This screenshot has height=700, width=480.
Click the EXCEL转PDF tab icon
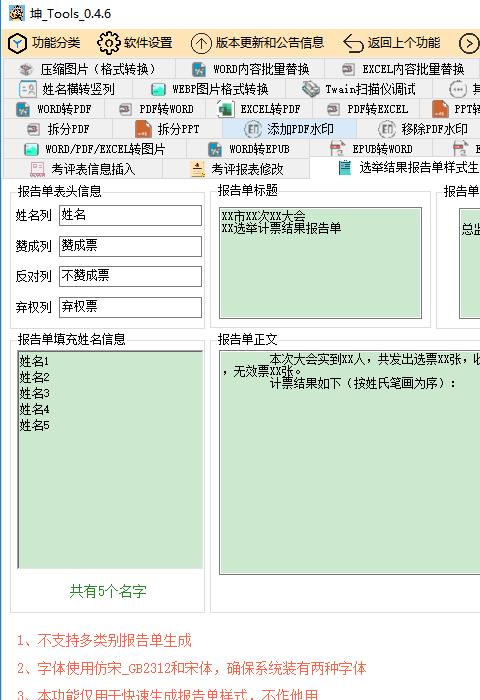(225, 109)
